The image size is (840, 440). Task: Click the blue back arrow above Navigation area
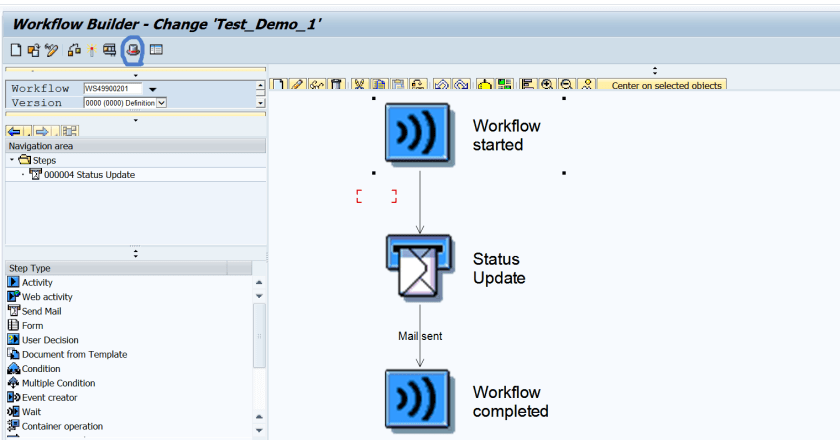[14, 131]
